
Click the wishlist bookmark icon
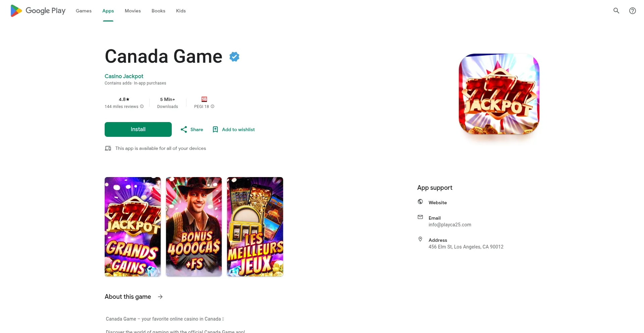pyautogui.click(x=215, y=129)
